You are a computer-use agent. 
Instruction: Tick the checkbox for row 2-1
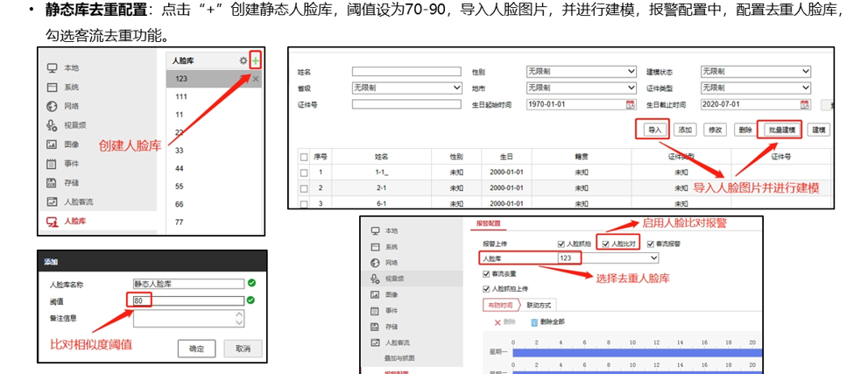pyautogui.click(x=304, y=188)
